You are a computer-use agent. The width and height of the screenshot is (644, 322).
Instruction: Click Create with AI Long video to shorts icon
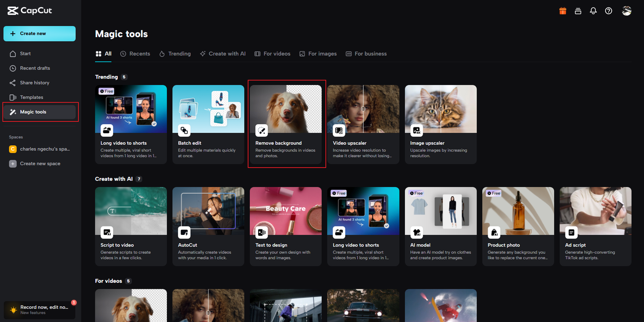pos(339,232)
